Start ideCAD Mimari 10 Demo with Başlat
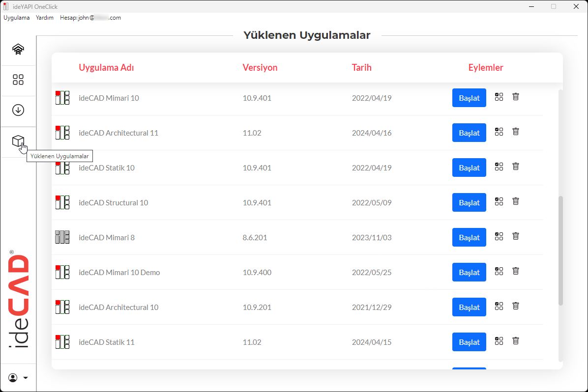 click(x=469, y=272)
